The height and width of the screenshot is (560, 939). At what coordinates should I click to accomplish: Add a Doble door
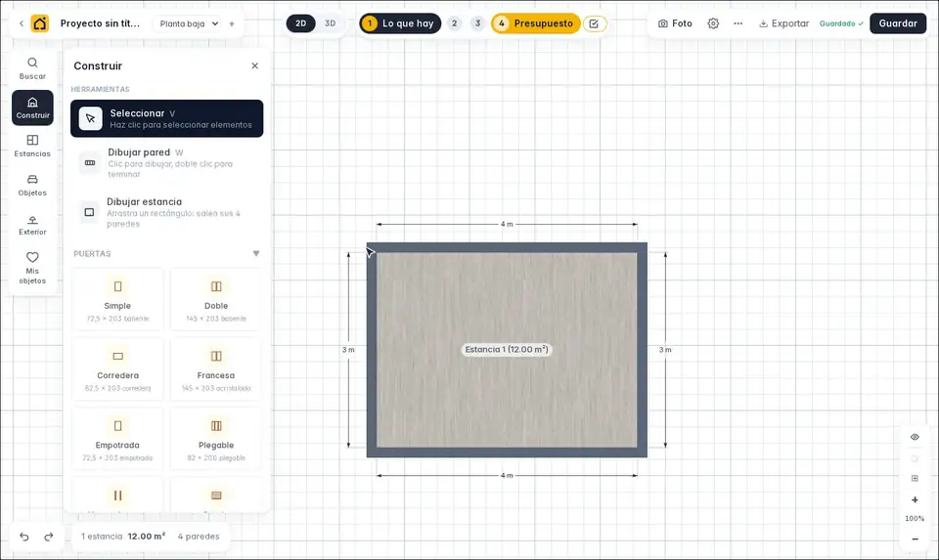click(x=216, y=299)
